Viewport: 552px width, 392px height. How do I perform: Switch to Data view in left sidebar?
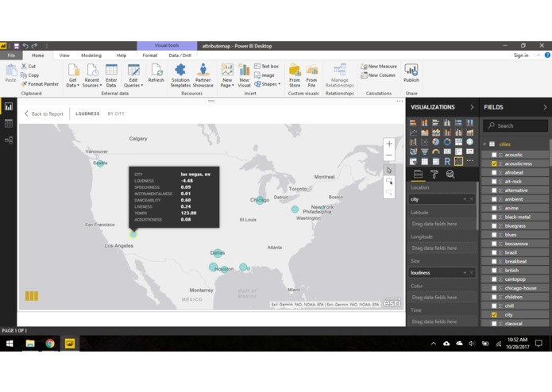point(9,124)
